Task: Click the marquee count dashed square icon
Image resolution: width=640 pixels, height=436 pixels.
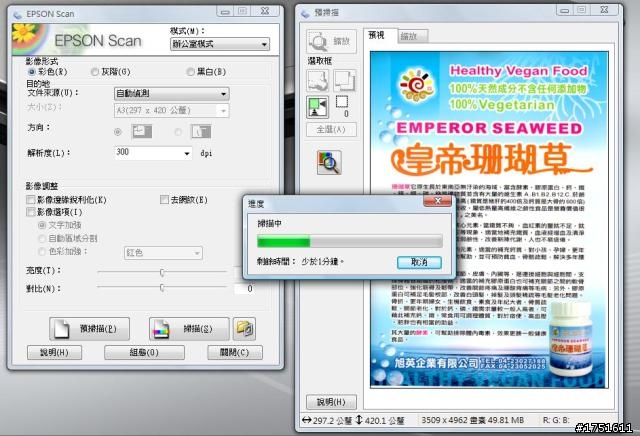Action: (342, 102)
